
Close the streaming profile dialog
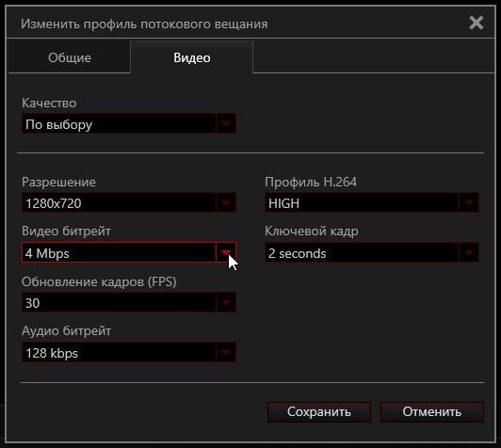476,23
